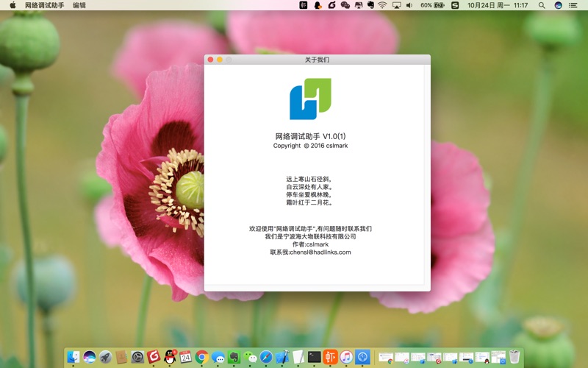
Task: Open the 编辑 menu
Action: [79, 5]
